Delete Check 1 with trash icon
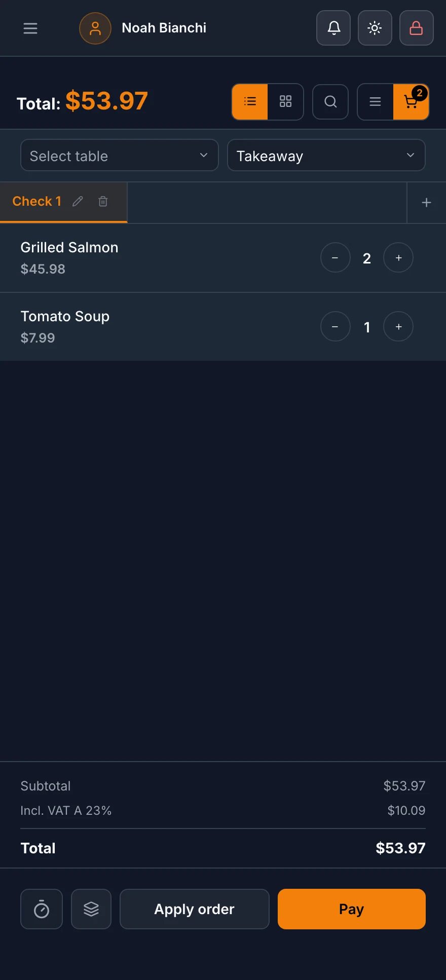Screen dimensions: 446x980 pos(103,202)
